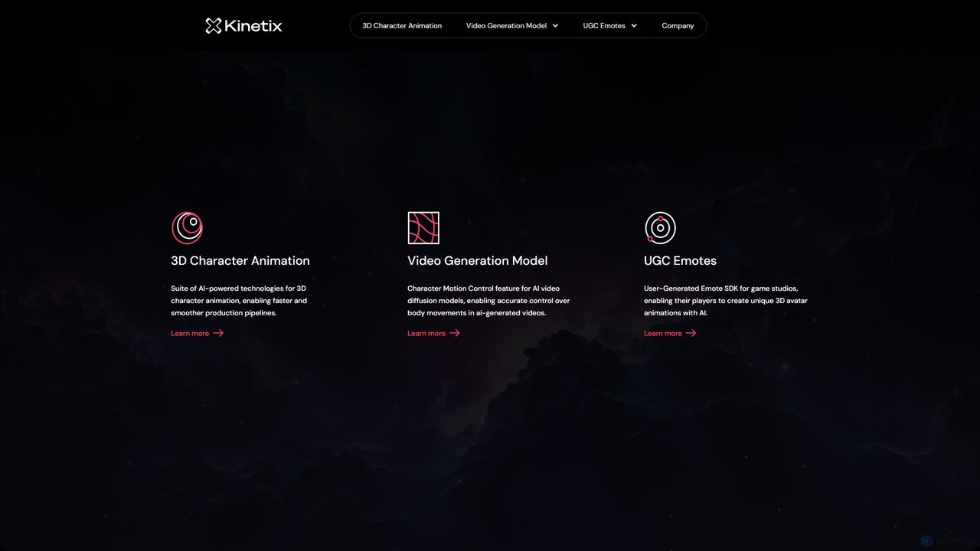980x551 pixels.
Task: Click the 'User-Generated Emote SDK' description
Action: tap(726, 301)
